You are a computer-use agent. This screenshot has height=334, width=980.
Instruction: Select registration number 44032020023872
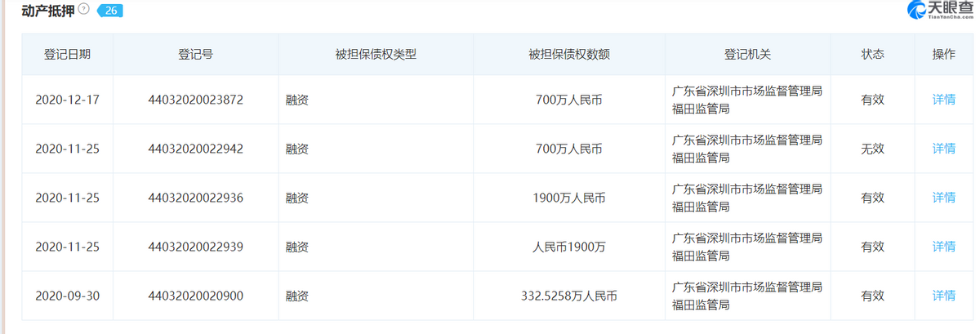click(196, 100)
